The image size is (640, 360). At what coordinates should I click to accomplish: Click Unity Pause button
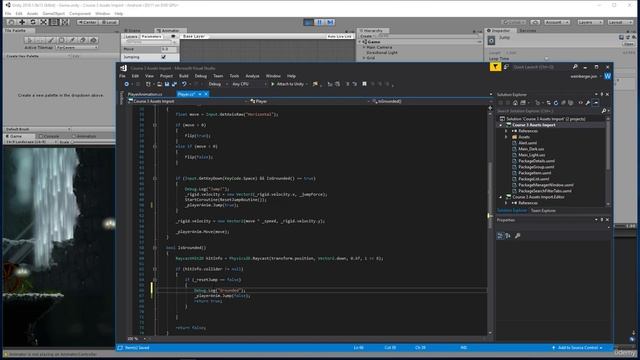320,22
